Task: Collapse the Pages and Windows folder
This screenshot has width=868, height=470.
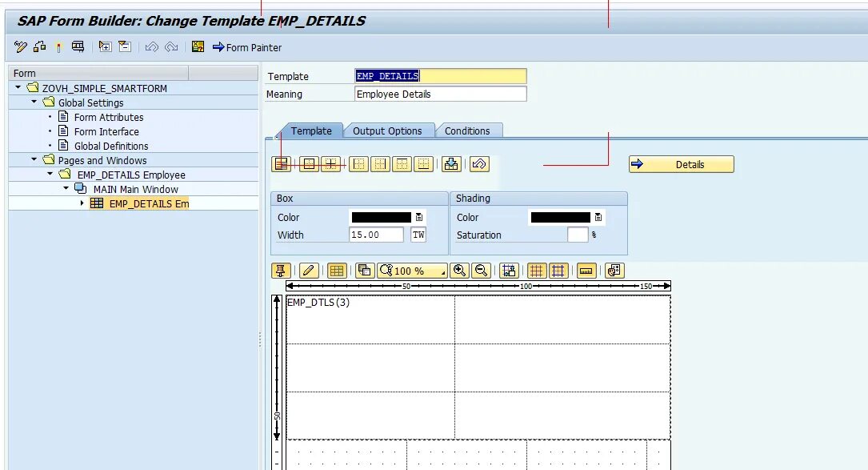Action: tap(34, 159)
